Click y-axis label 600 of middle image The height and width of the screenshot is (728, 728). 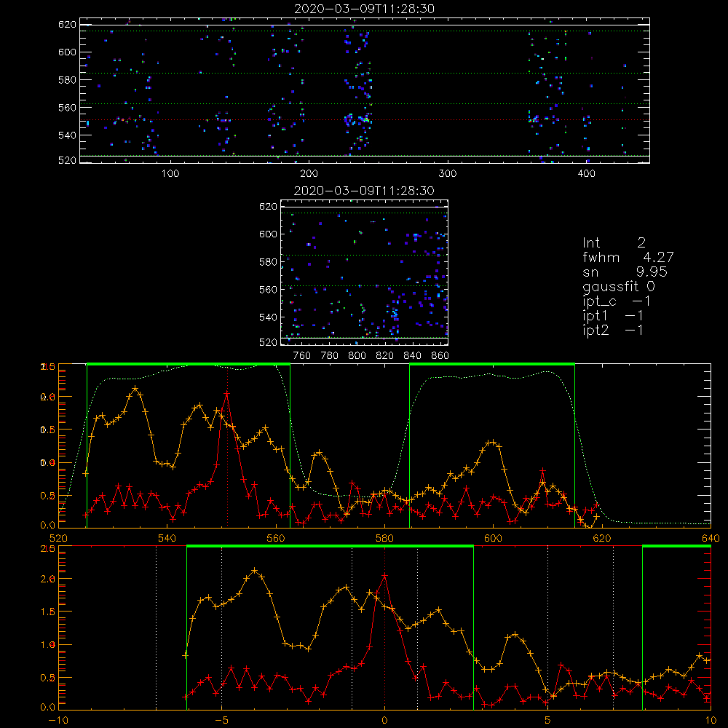click(269, 234)
